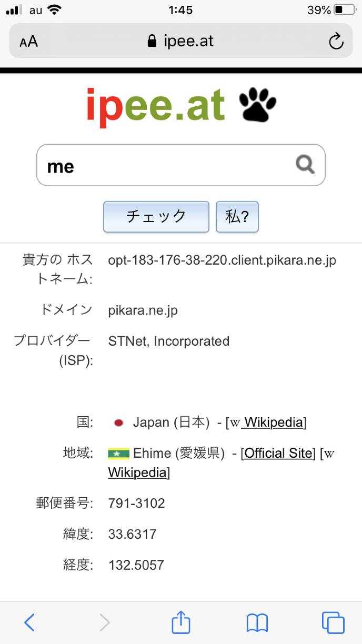Go back with Safari's back arrow
The image size is (362, 644).
(x=30, y=622)
